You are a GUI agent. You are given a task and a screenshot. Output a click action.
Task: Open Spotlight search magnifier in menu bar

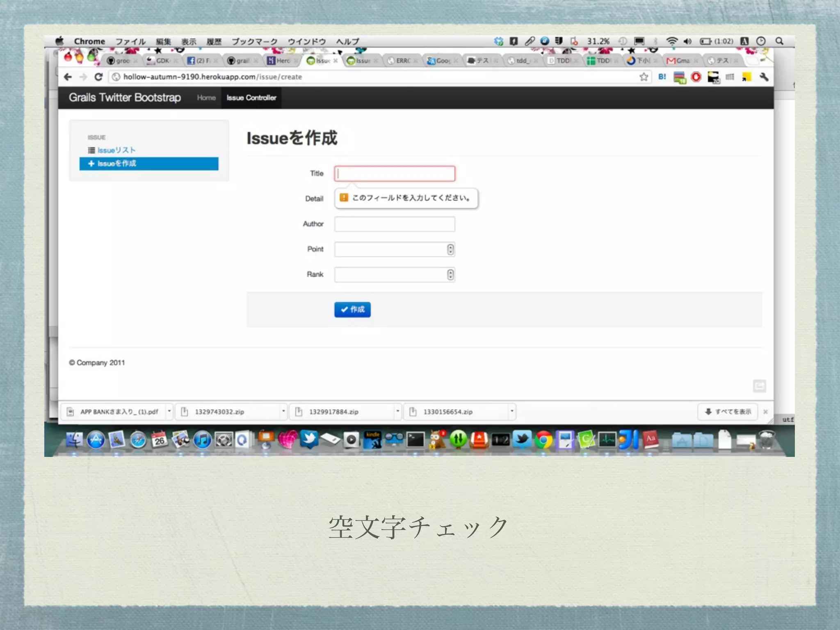pos(779,41)
